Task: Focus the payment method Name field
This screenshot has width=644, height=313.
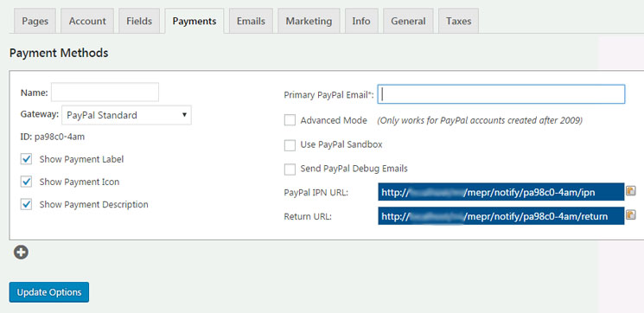Action: [x=105, y=92]
